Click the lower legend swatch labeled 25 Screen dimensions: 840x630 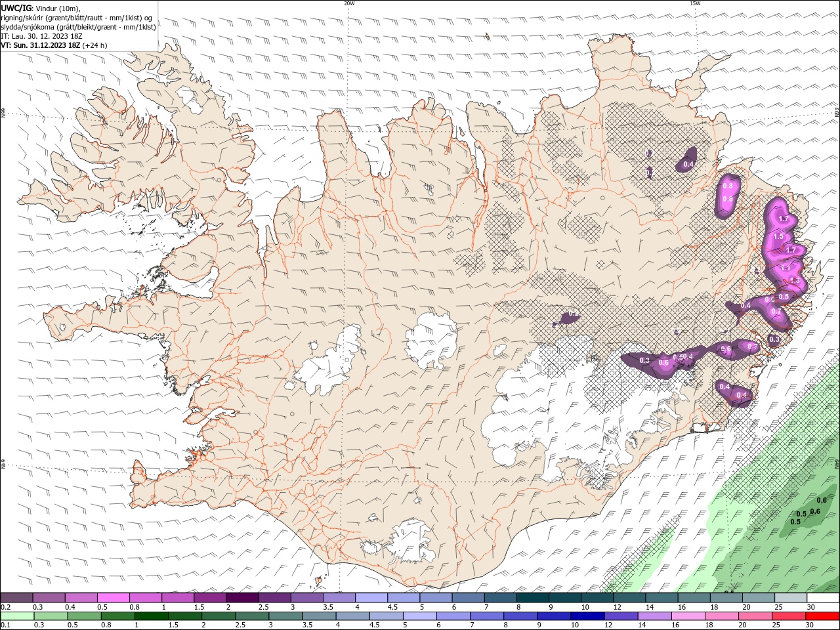tap(788, 616)
